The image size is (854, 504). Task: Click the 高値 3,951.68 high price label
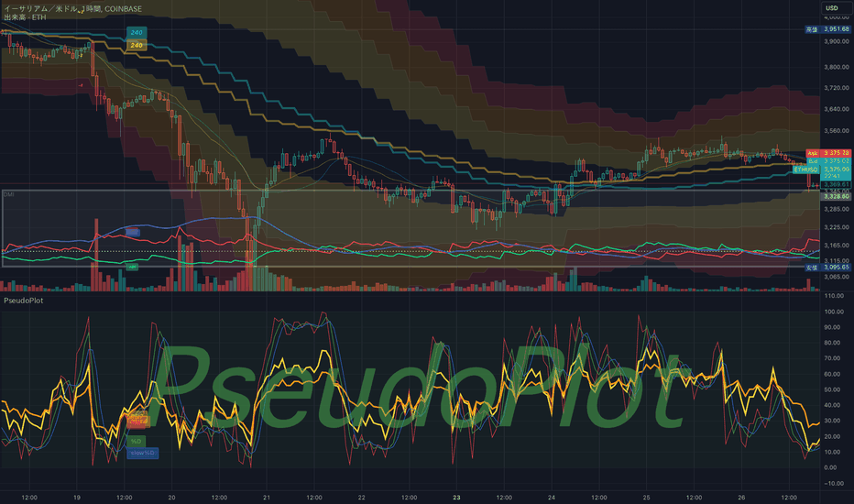tap(827, 29)
